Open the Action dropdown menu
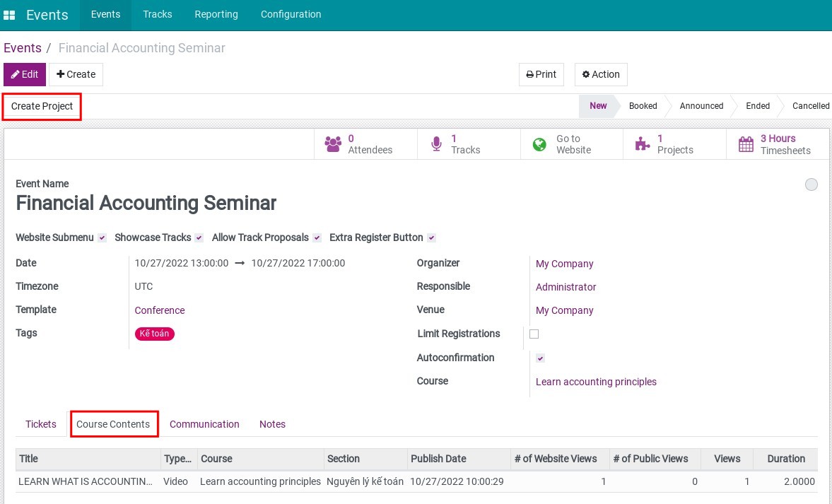 point(601,74)
